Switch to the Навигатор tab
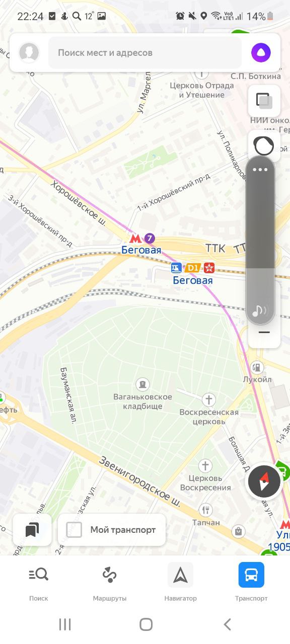Image resolution: width=290 pixels, height=644 pixels. point(180,582)
